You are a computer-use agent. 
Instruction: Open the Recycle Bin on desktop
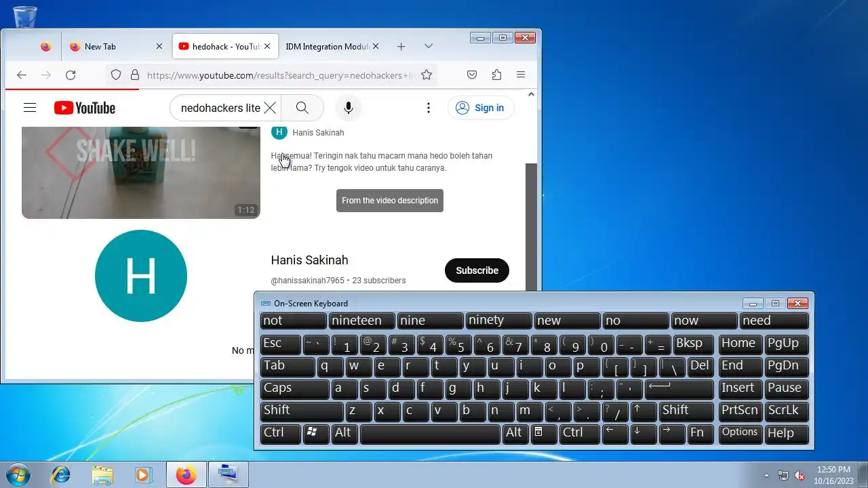coord(25,16)
